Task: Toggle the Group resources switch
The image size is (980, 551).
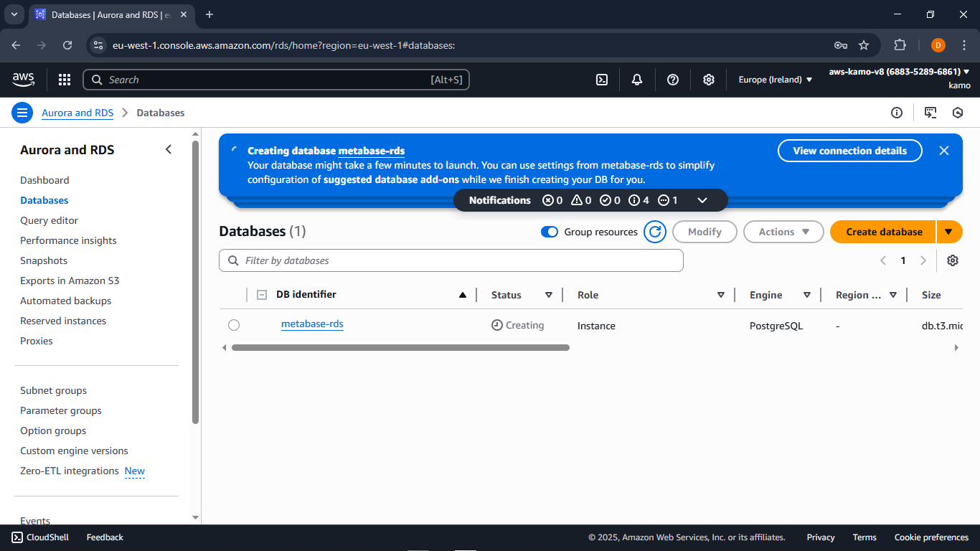Action: coord(550,232)
